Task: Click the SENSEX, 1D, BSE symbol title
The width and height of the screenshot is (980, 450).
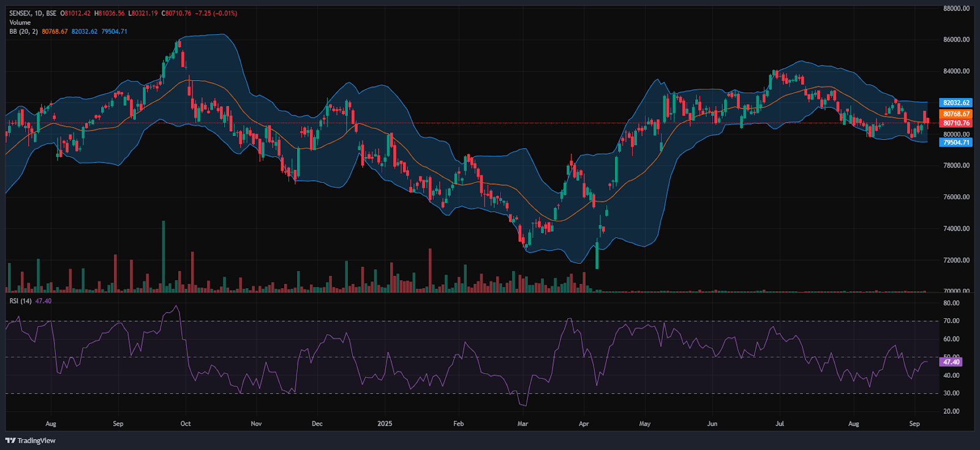Action: pyautogui.click(x=33, y=13)
